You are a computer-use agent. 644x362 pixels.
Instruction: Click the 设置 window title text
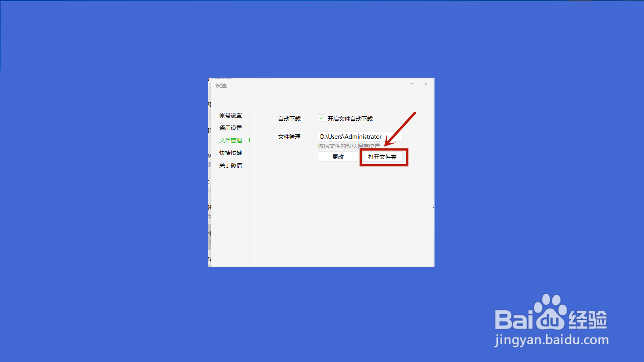[x=222, y=85]
